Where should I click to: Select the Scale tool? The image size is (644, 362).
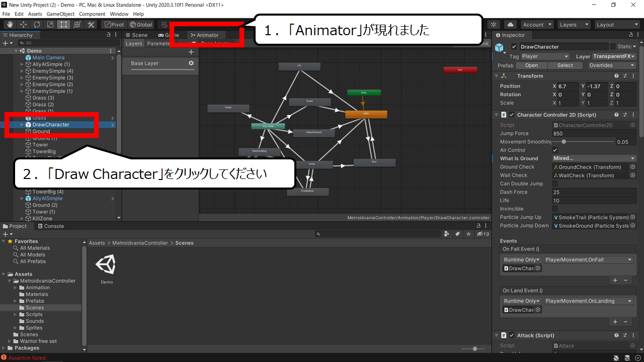click(50, 25)
